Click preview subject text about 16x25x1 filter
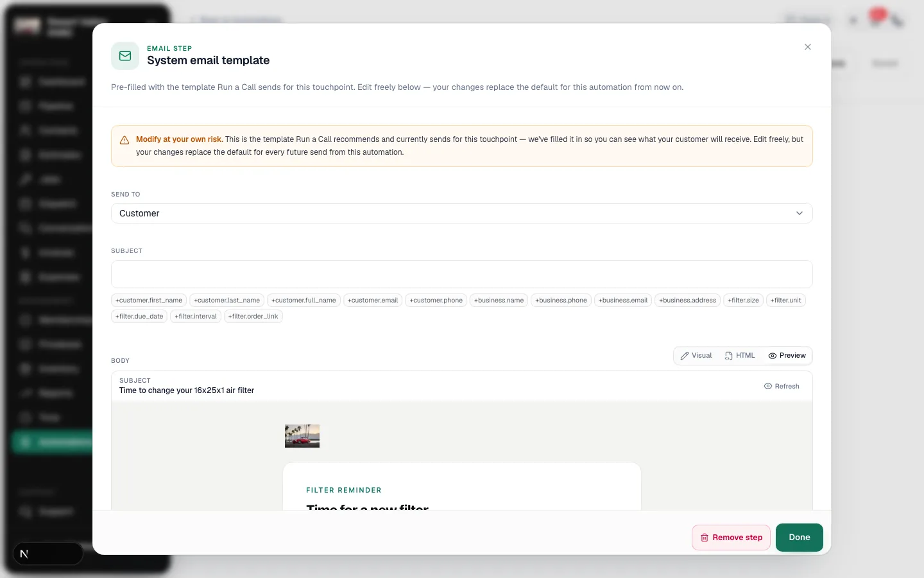Screen dimensions: 924x578 tap(187, 390)
